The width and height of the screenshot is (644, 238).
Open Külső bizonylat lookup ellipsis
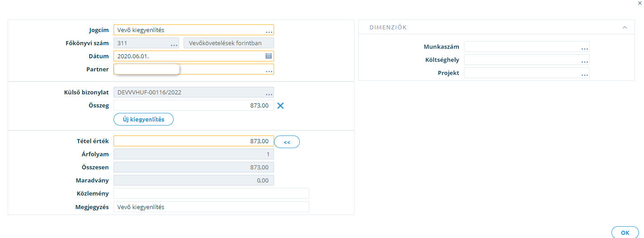(x=269, y=94)
